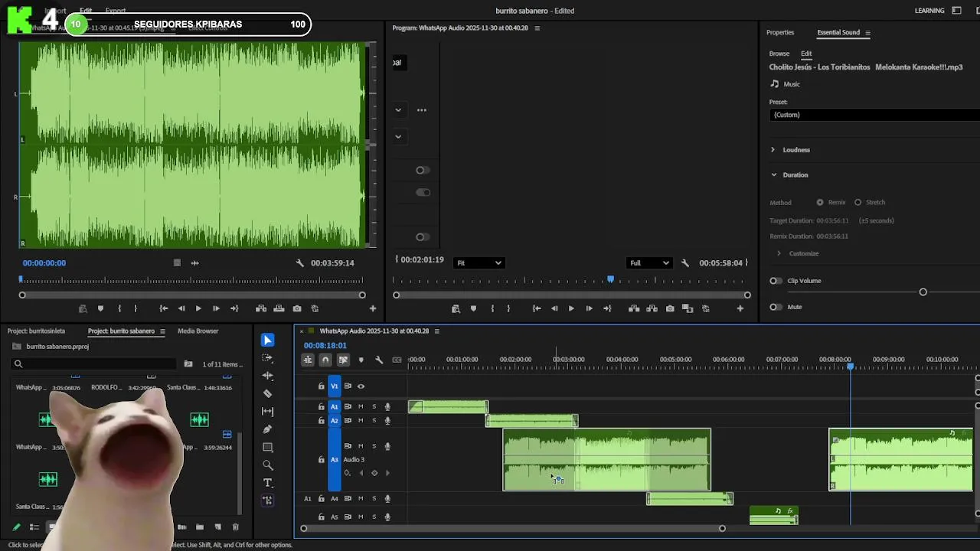Play the Source monitor clip

[198, 308]
